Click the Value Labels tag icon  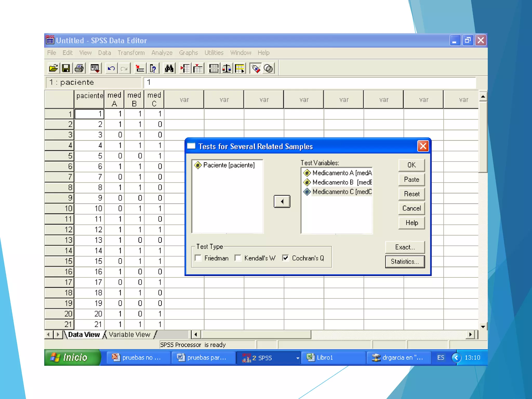pyautogui.click(x=256, y=69)
